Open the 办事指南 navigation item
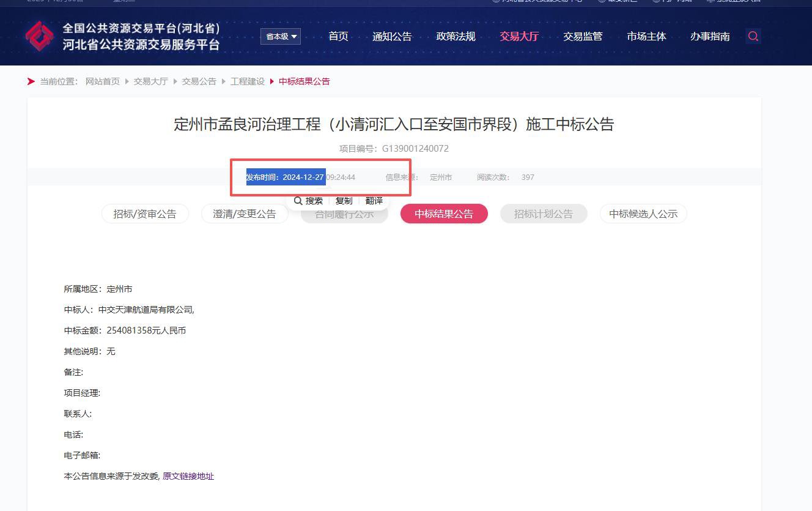 pos(710,37)
